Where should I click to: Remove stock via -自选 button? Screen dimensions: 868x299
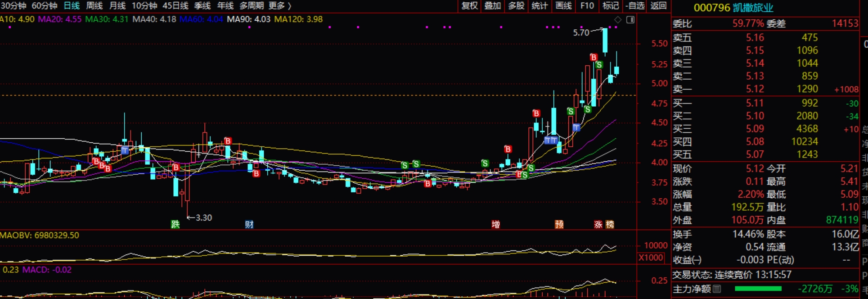pyautogui.click(x=635, y=6)
